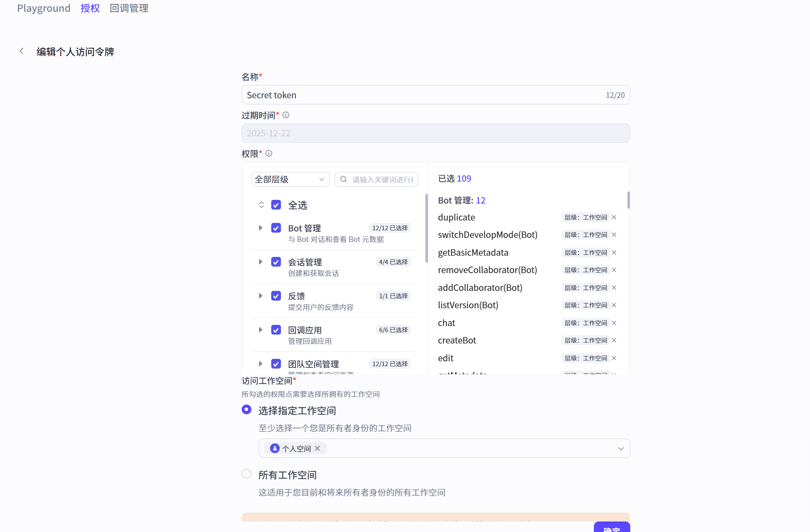The height and width of the screenshot is (532, 810).
Task: Switch to the Playground tab
Action: [x=44, y=8]
